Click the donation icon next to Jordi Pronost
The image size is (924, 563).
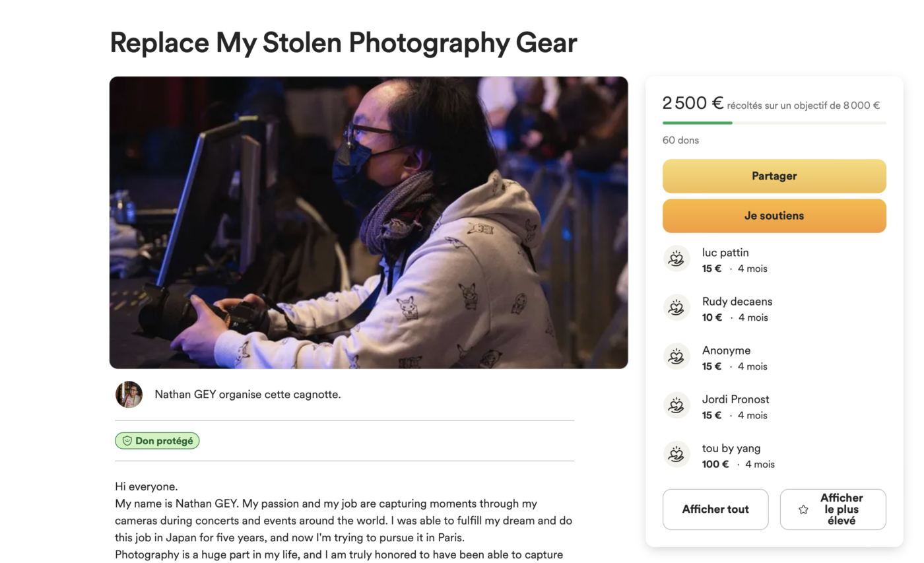(676, 405)
